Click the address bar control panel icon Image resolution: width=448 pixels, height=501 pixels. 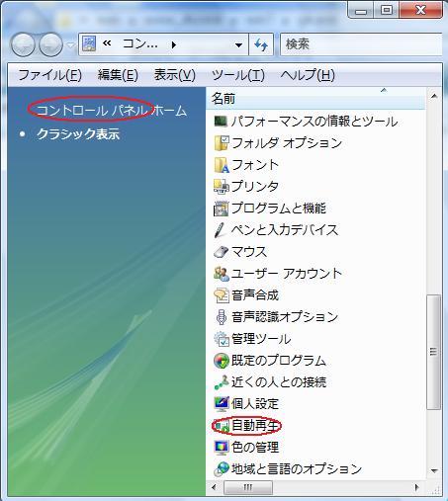tap(89, 44)
